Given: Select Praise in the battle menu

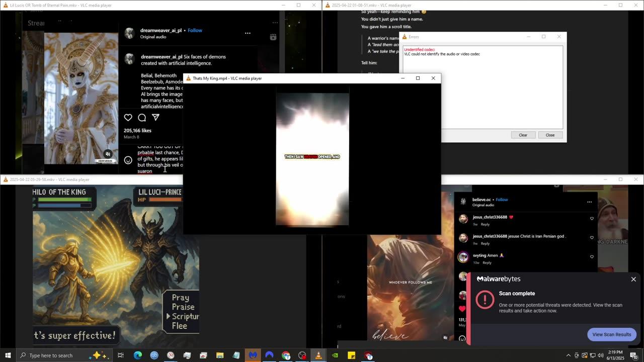Looking at the screenshot, I should (183, 307).
